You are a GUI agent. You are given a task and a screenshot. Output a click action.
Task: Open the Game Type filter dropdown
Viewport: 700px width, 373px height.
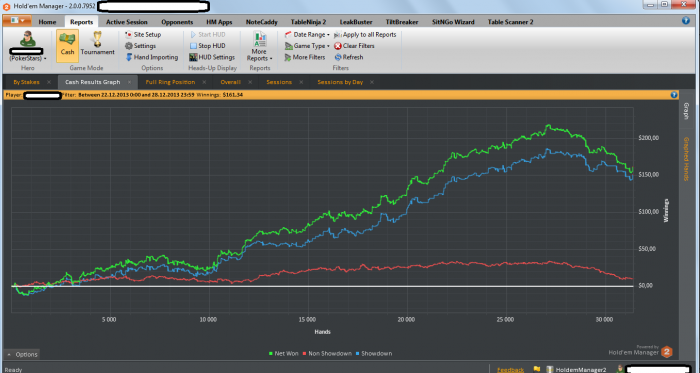click(x=307, y=46)
